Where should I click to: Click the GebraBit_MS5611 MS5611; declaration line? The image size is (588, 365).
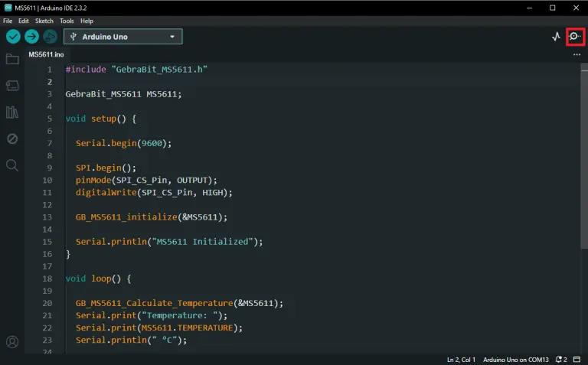click(123, 94)
